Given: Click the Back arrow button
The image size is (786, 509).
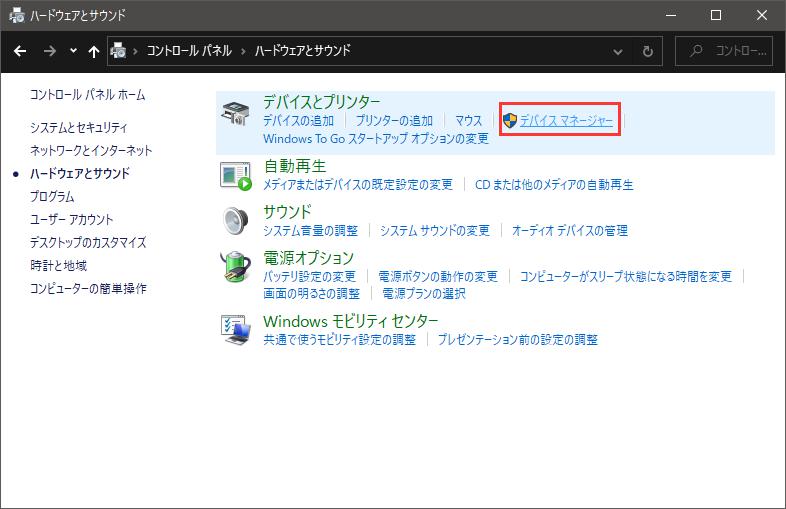Looking at the screenshot, I should 20,51.
